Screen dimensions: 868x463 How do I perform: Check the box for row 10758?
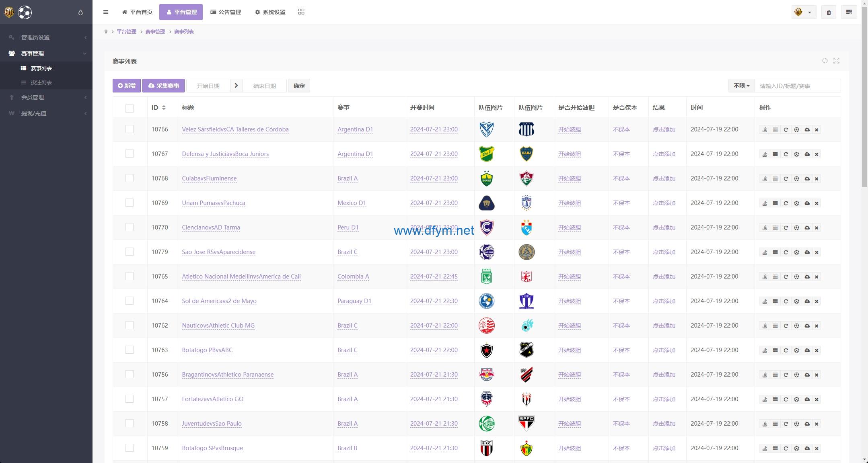click(x=130, y=423)
